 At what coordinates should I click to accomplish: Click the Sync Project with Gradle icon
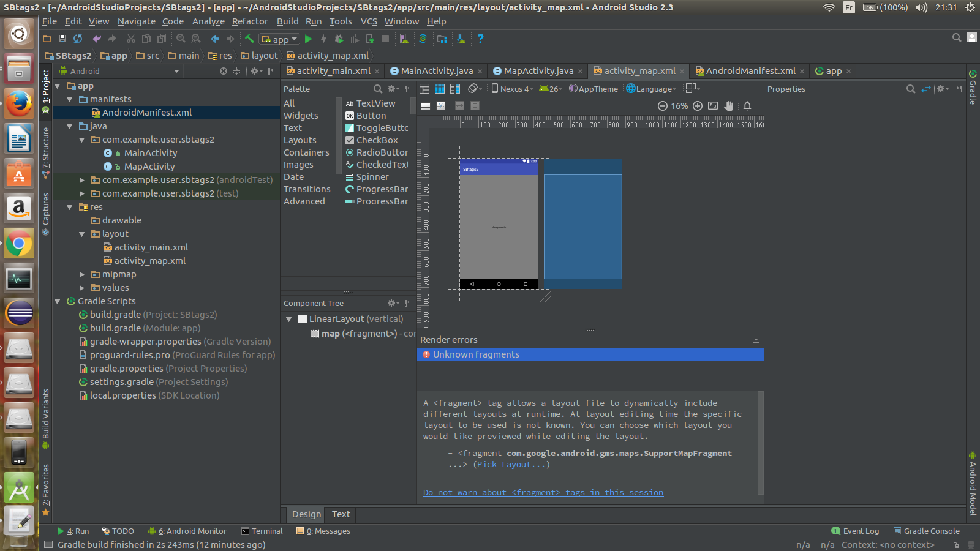coord(423,39)
